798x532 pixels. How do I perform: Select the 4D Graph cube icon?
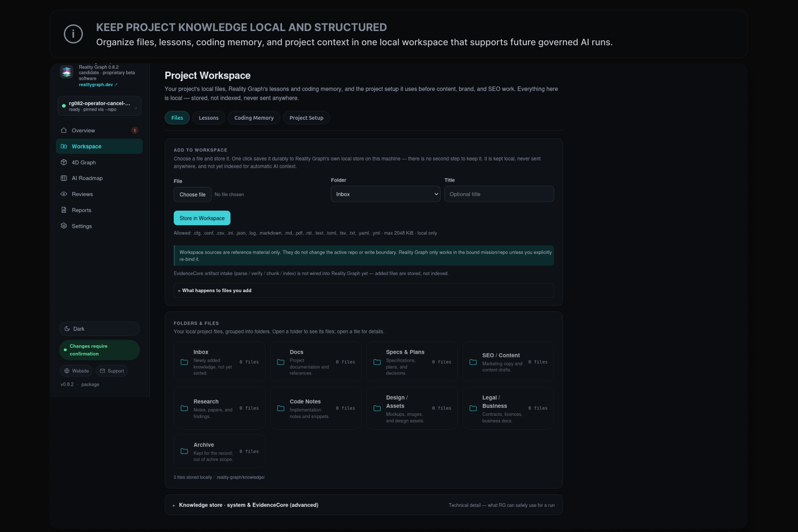(x=64, y=162)
